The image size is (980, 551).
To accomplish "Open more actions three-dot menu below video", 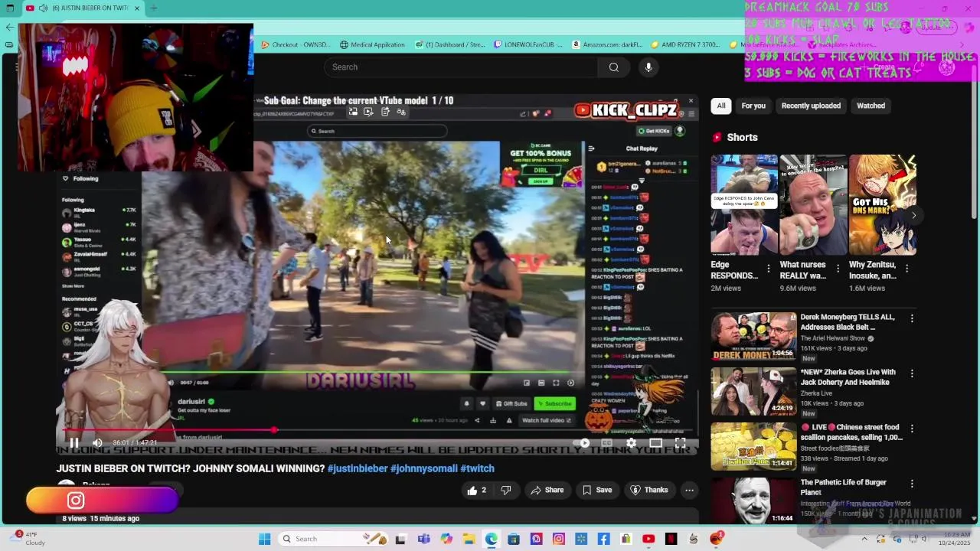I will click(689, 490).
